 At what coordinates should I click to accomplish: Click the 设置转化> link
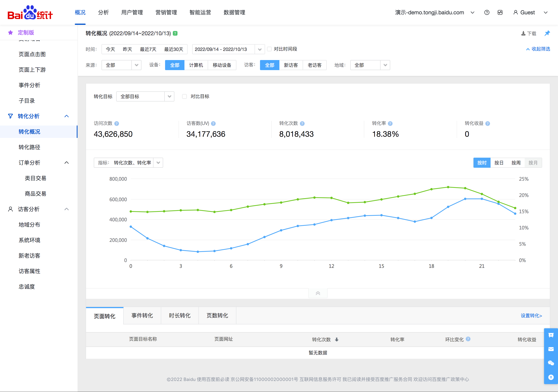(x=531, y=315)
